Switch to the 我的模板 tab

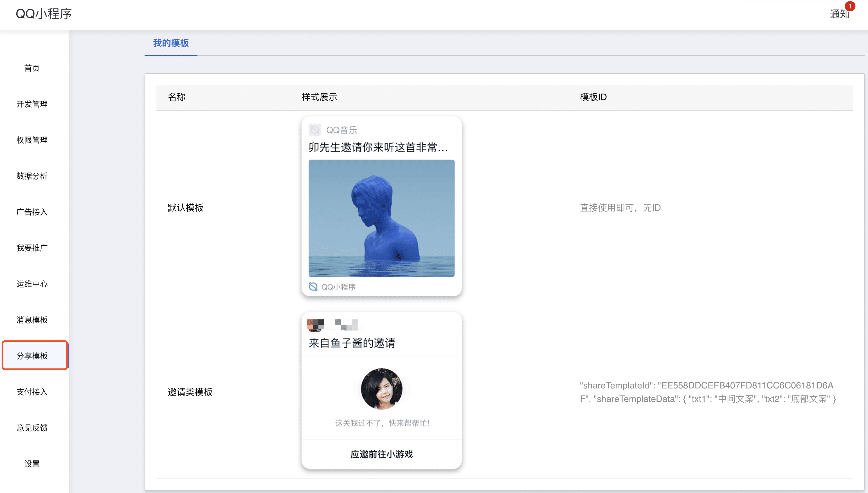click(x=171, y=43)
